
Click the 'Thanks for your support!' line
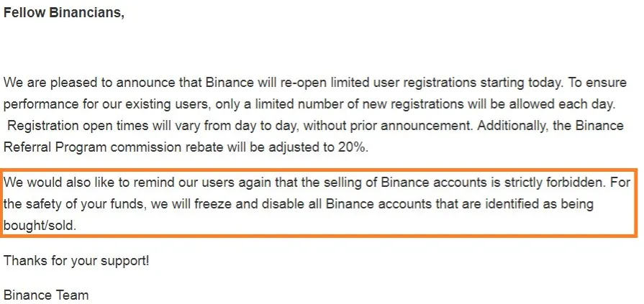(x=76, y=260)
